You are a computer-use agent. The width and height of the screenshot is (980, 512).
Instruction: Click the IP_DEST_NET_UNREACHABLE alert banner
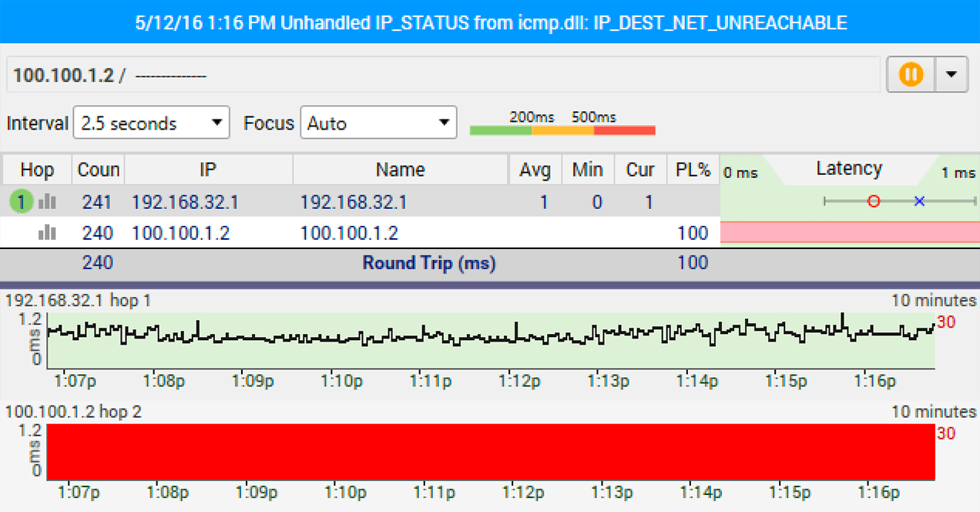[490, 22]
